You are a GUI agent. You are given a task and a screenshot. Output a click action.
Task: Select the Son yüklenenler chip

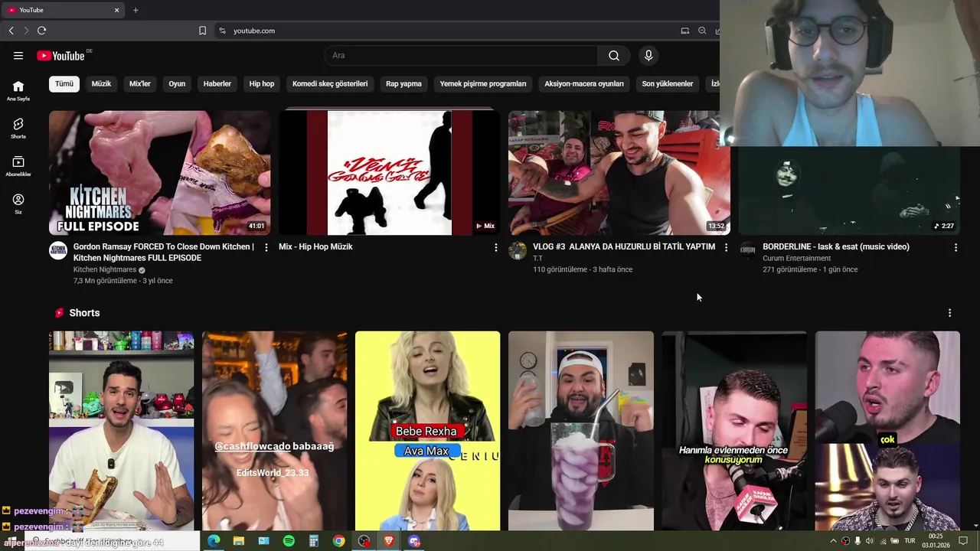pos(668,83)
